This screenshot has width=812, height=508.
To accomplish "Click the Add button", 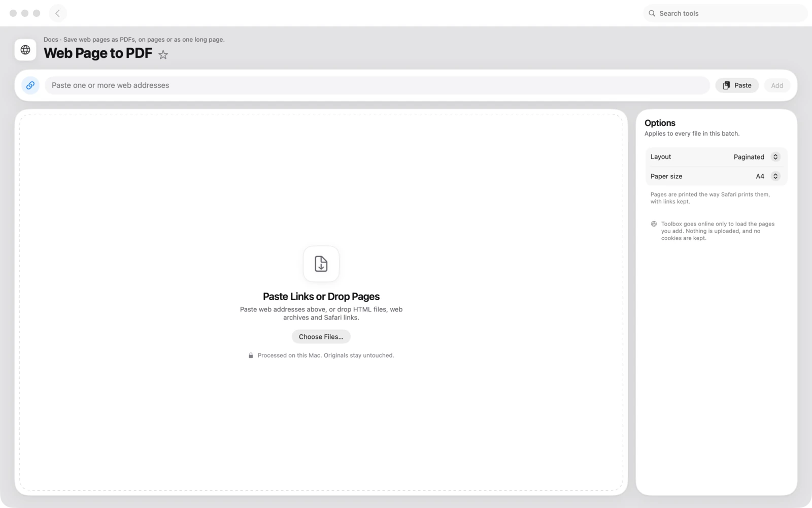I will 777,85.
